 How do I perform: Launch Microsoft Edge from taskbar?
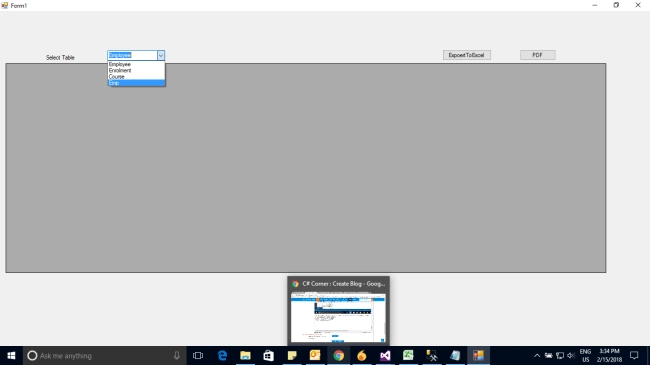pyautogui.click(x=222, y=355)
